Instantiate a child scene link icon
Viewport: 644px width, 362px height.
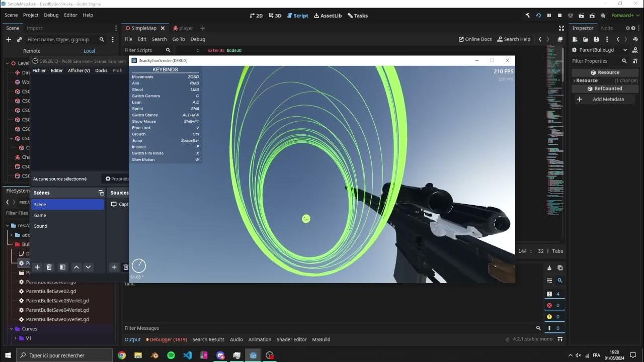coord(19,39)
